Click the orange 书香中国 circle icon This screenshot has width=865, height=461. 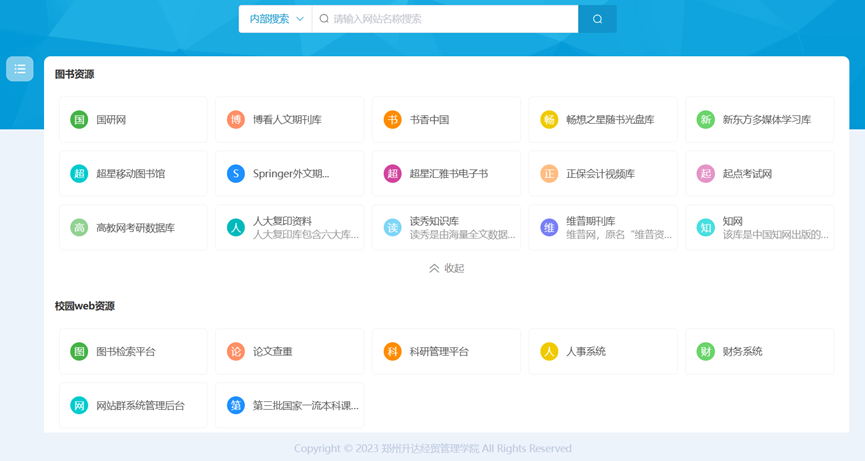tap(392, 120)
